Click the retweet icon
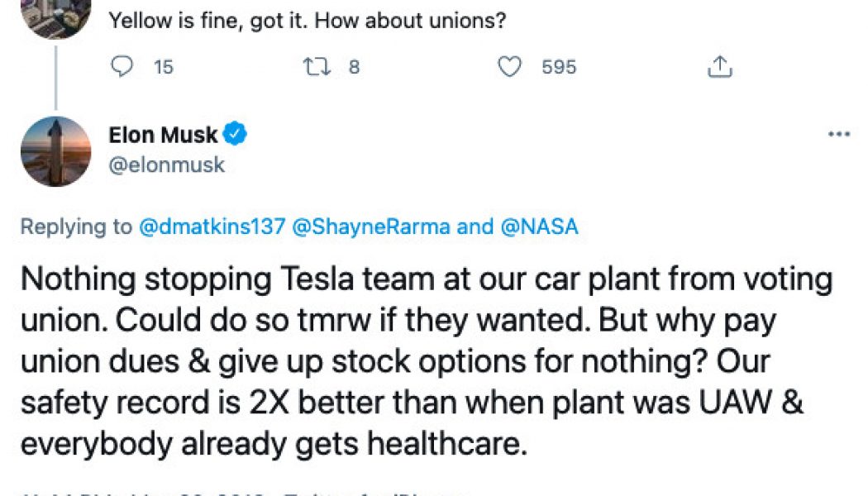Viewport: 868px width, 496px height. pyautogui.click(x=318, y=67)
